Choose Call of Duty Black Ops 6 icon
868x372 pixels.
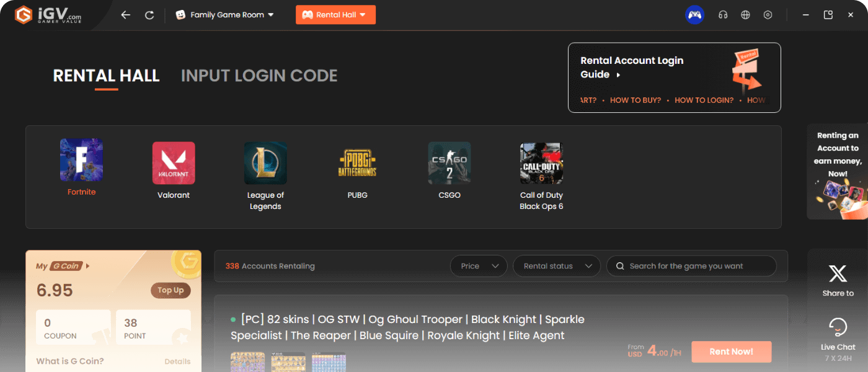tap(541, 163)
